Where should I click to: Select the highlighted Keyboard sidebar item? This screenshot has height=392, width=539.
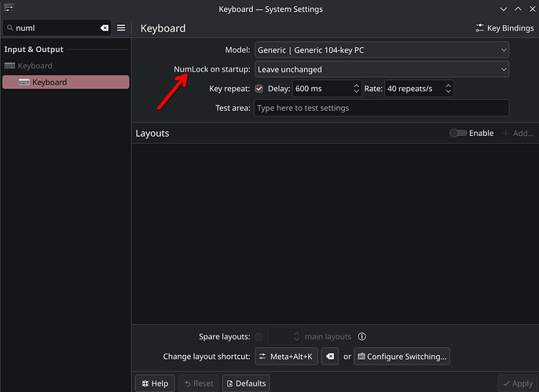pos(66,82)
